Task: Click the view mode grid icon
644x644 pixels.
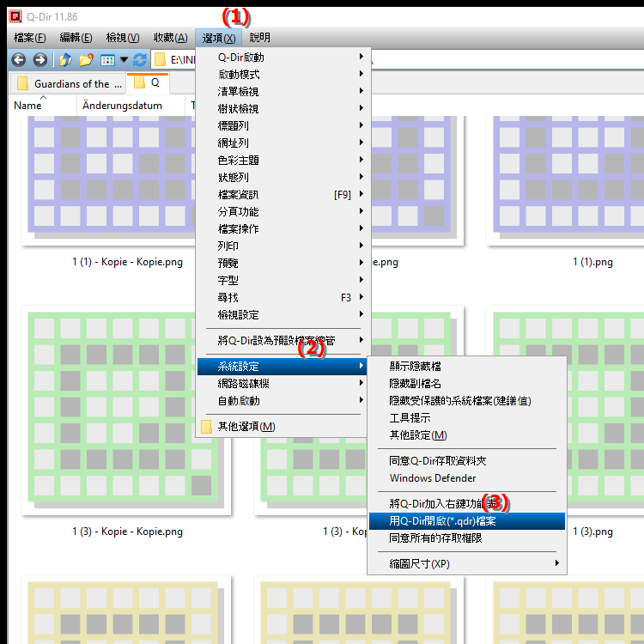Action: (x=107, y=60)
